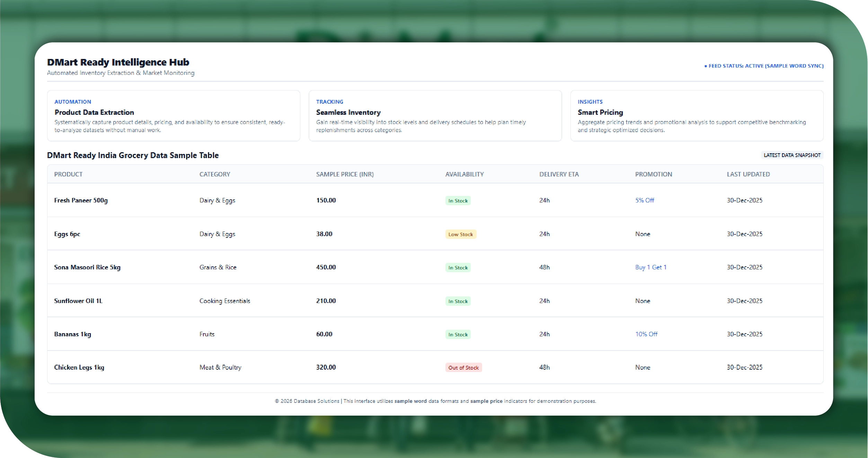This screenshot has width=868, height=458.
Task: Click the Availability column header
Action: pos(464,174)
